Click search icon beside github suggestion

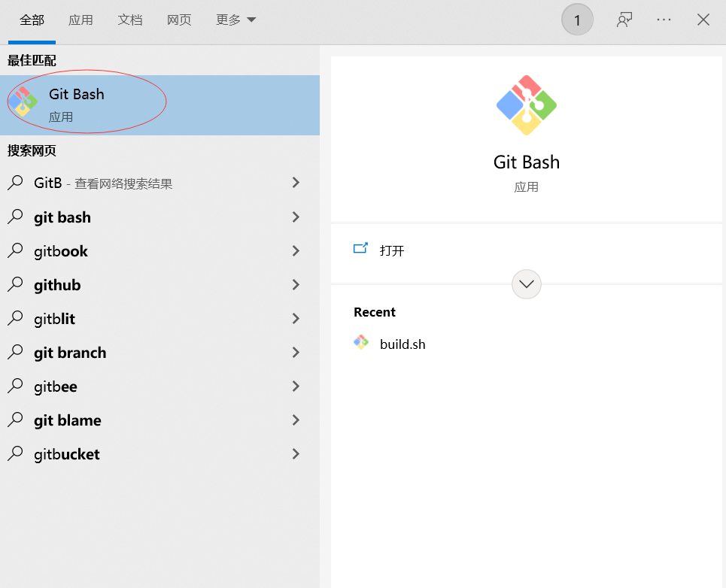[x=15, y=284]
